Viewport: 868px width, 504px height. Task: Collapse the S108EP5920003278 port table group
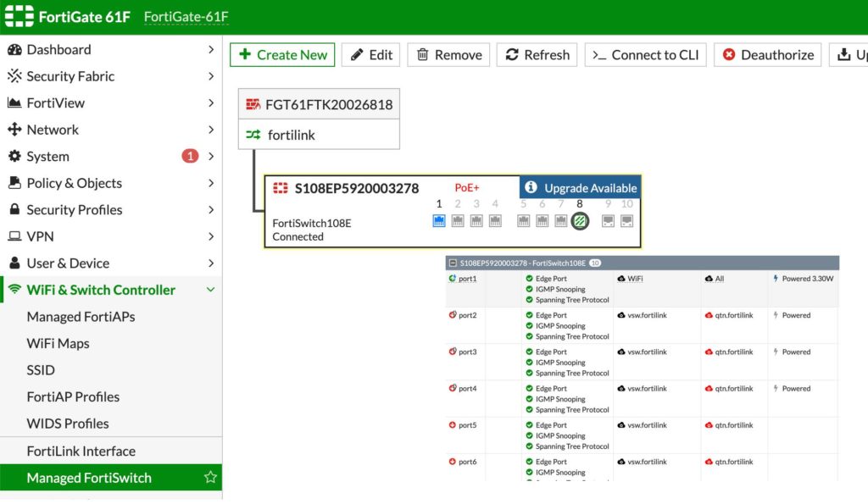click(453, 263)
